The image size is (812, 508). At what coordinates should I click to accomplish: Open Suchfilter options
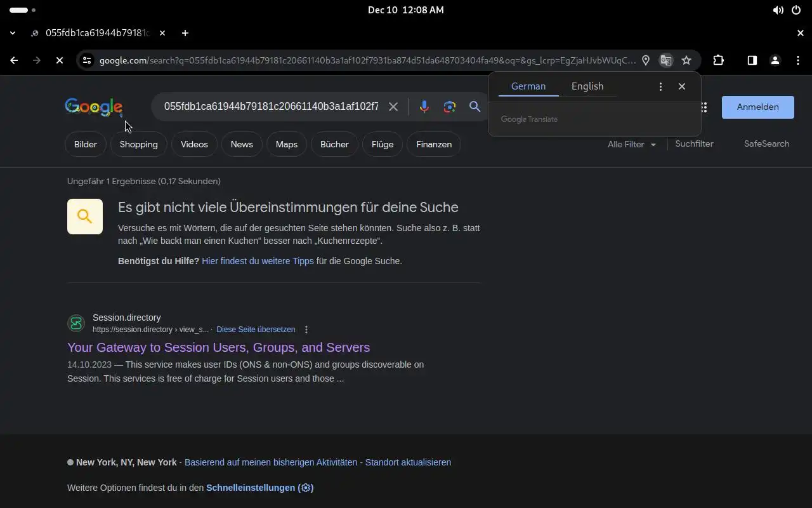[x=694, y=144]
